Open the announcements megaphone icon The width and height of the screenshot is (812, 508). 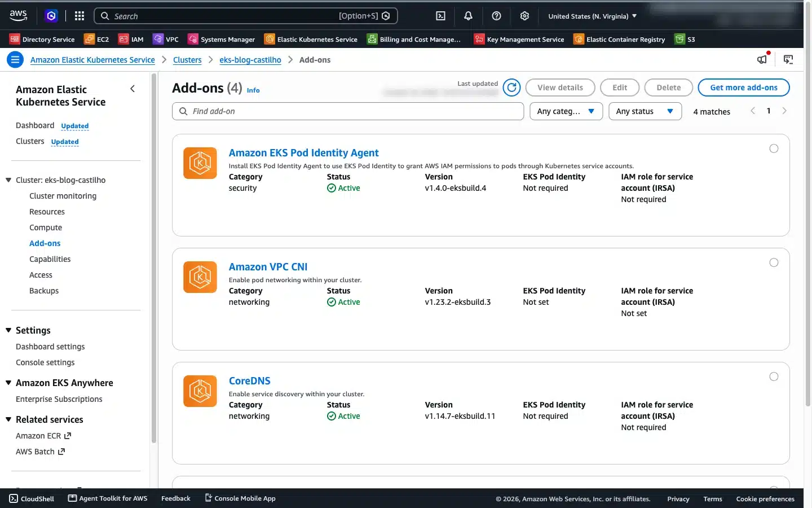[762, 59]
